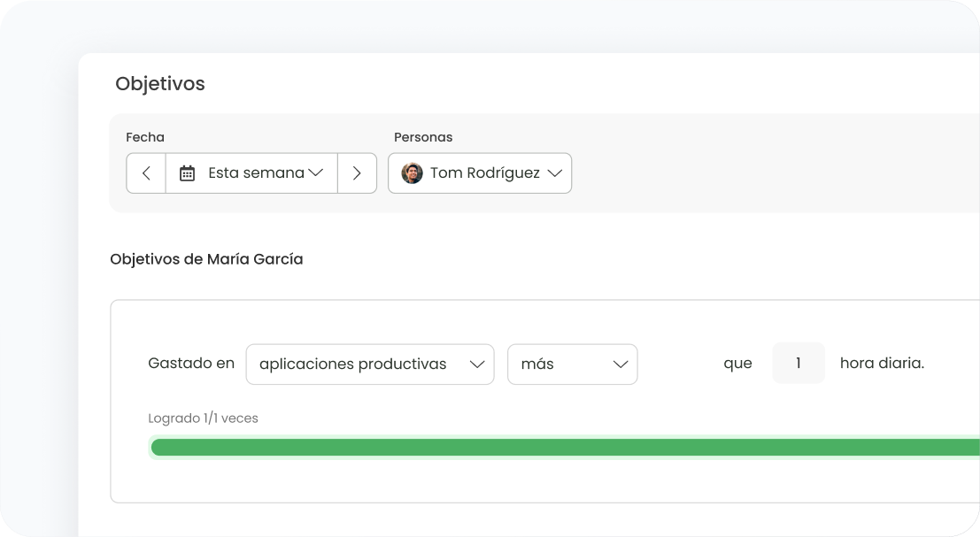The image size is (980, 537).
Task: Focus the hours input showing 1
Action: tap(798, 364)
